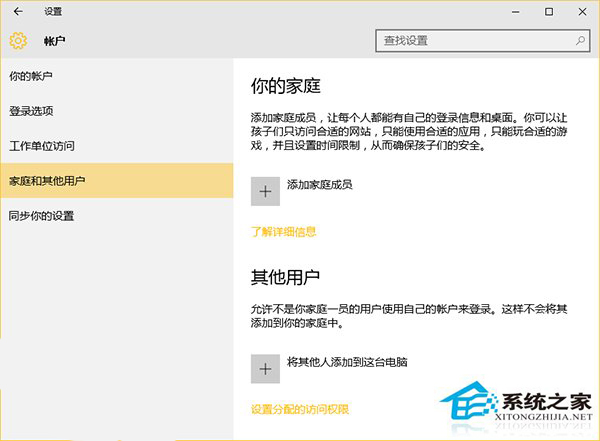This screenshot has width=600, height=441.
Task: Select 家庭和其他用户 in the sidebar
Action: click(x=117, y=181)
